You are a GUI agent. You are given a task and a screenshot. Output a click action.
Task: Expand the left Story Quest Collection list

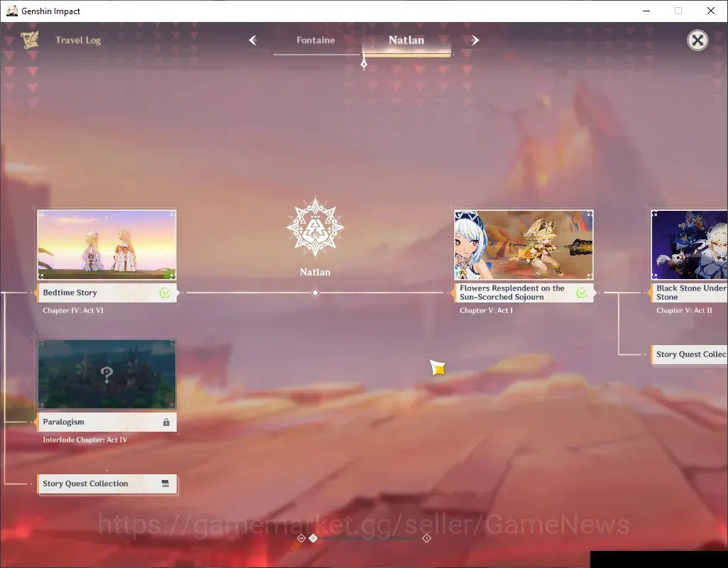(x=107, y=484)
